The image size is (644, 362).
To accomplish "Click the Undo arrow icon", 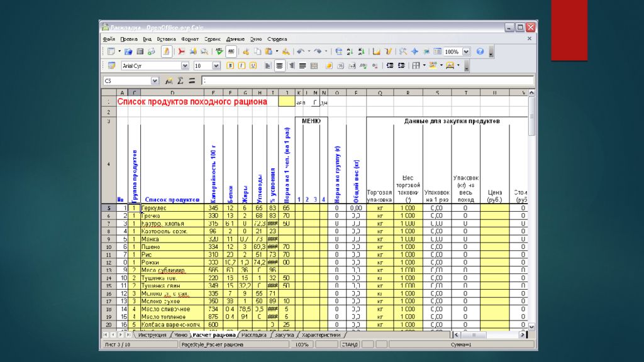I will click(x=301, y=52).
